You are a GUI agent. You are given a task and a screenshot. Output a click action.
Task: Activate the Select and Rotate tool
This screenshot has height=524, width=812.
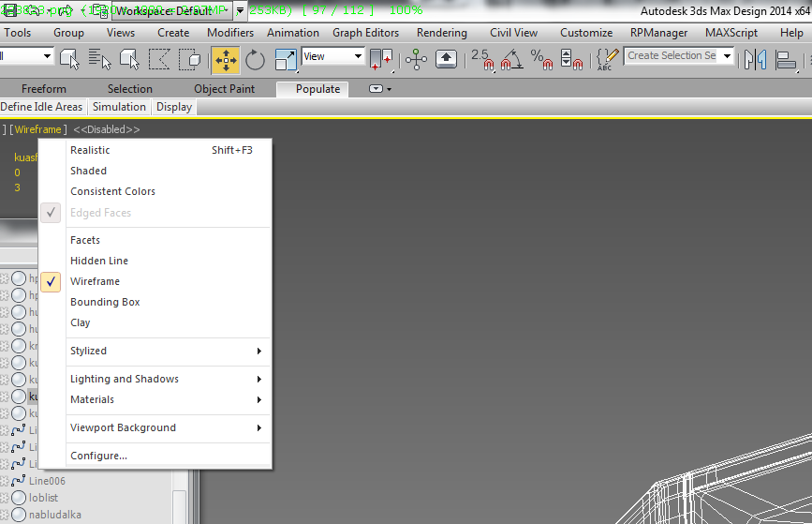point(255,60)
